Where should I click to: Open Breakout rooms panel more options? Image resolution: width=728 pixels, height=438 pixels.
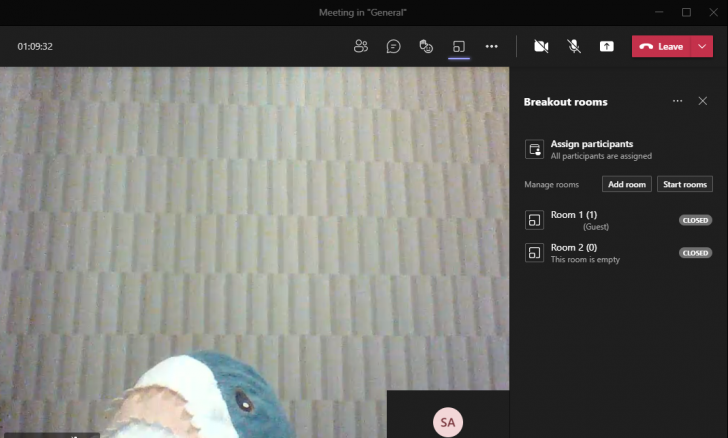pos(677,101)
